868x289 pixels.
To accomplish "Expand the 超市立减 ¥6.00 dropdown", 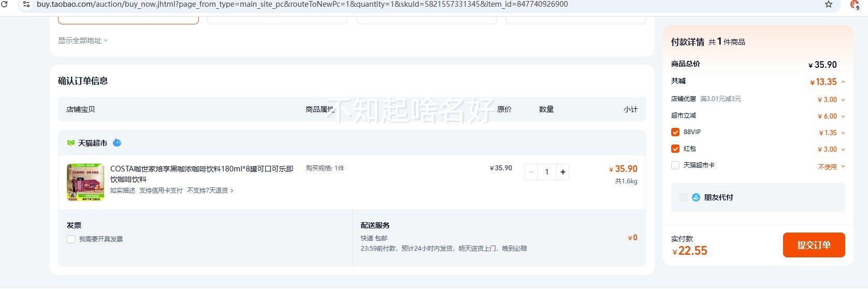I will pyautogui.click(x=843, y=116).
